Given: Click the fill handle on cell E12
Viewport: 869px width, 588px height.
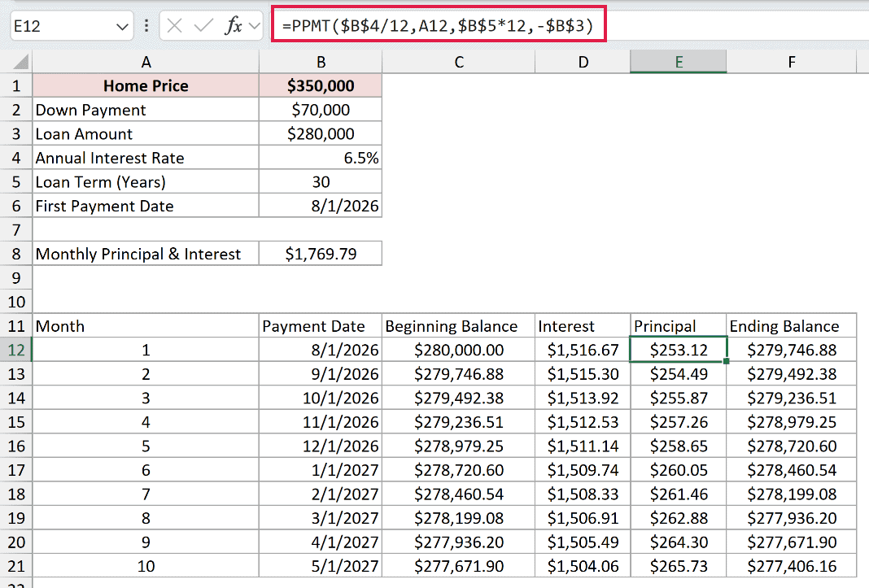Looking at the screenshot, I should tap(726, 361).
